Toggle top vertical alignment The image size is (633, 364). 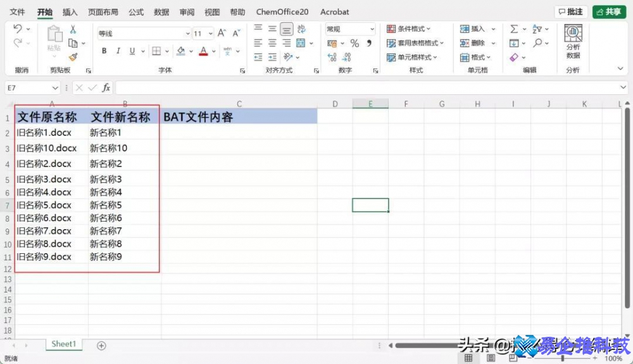point(258,28)
